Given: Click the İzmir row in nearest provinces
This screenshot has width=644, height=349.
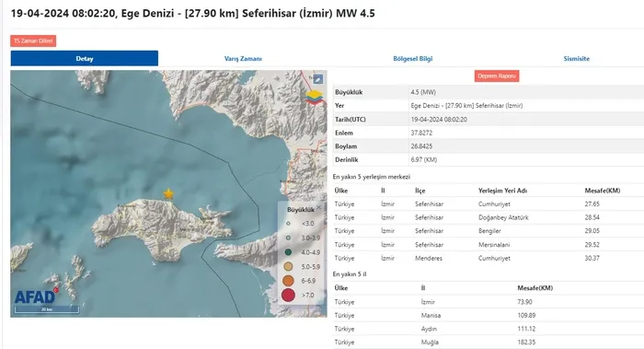Looking at the screenshot, I should pyautogui.click(x=489, y=302).
